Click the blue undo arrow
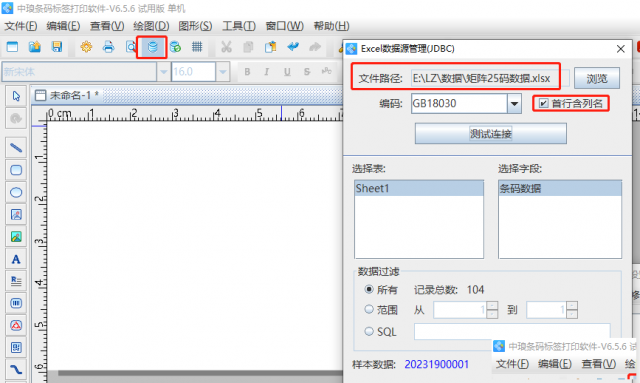 [x=293, y=47]
